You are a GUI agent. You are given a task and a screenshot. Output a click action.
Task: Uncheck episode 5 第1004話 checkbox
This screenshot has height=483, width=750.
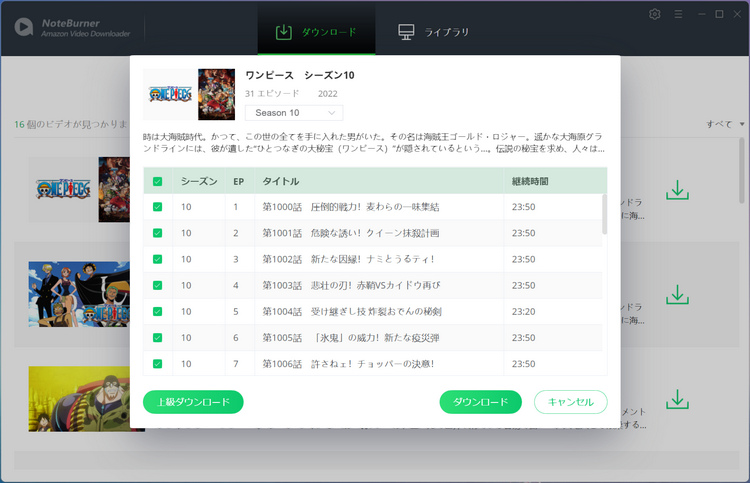pyautogui.click(x=157, y=311)
